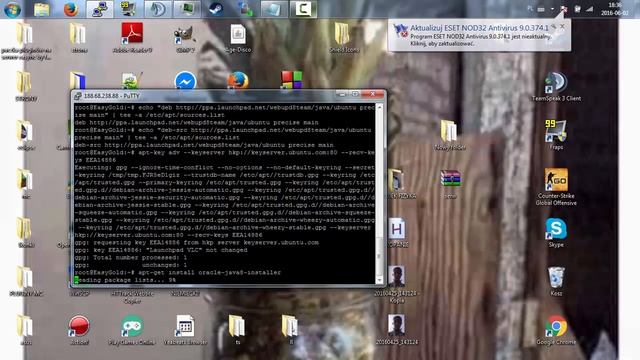Open the Camtasia taskbar button
Viewport: 640px width, 360px height.
pos(303,9)
